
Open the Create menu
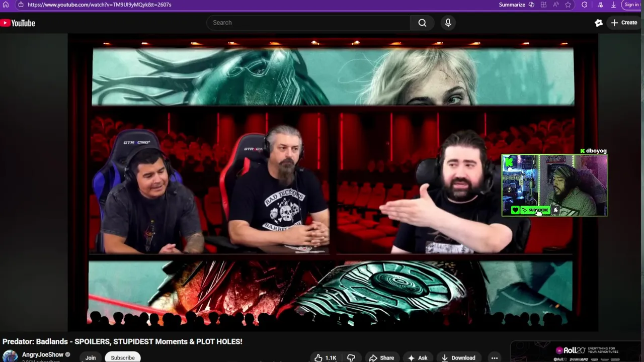pyautogui.click(x=624, y=23)
